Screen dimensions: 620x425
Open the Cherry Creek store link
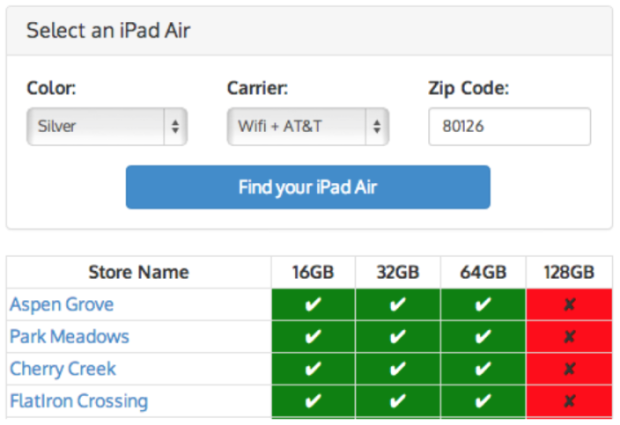(63, 369)
